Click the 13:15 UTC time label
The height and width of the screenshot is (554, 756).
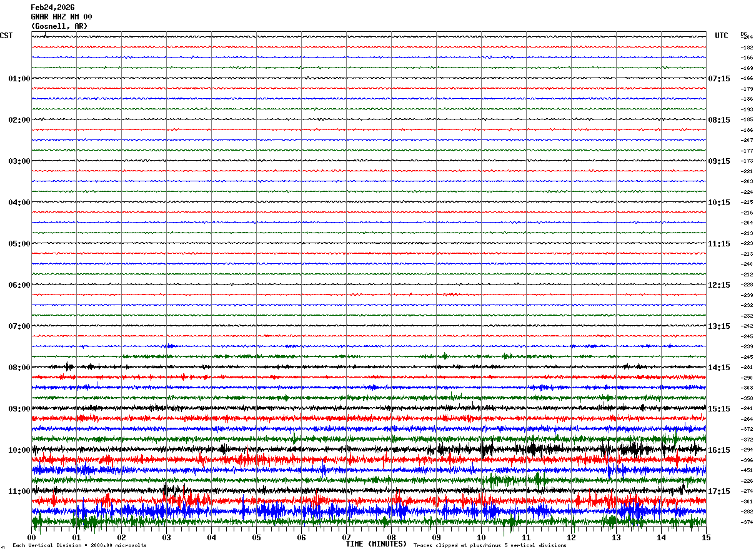click(x=719, y=326)
